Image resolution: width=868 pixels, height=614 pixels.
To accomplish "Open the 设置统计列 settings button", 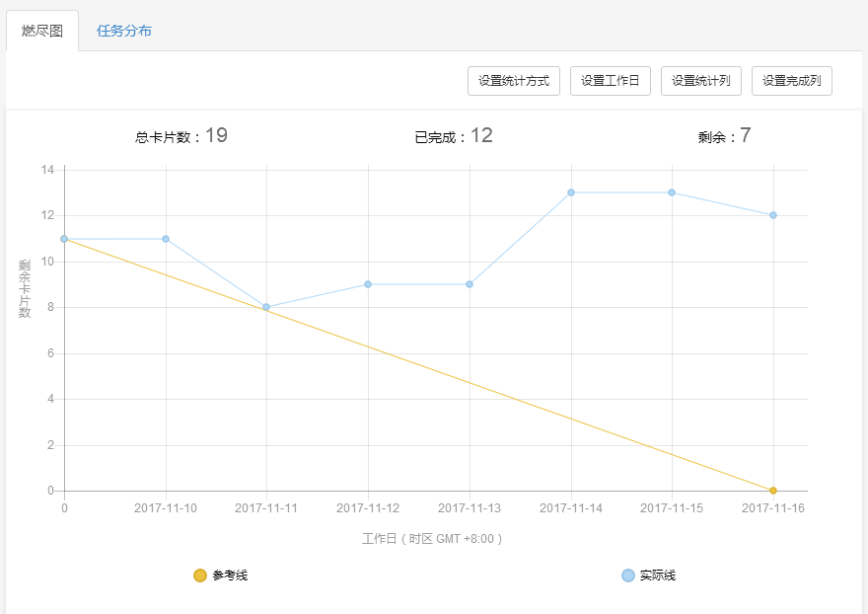I will (x=701, y=81).
